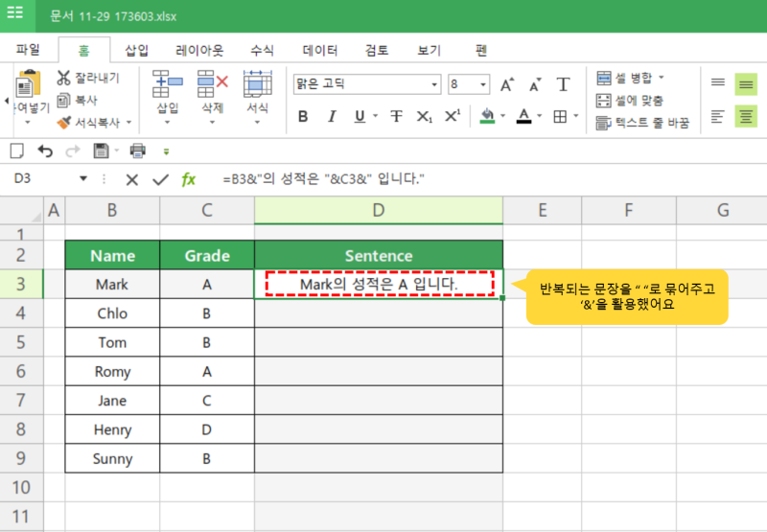767x532 pixels.
Task: Select cell containing Henry
Action: coord(112,429)
